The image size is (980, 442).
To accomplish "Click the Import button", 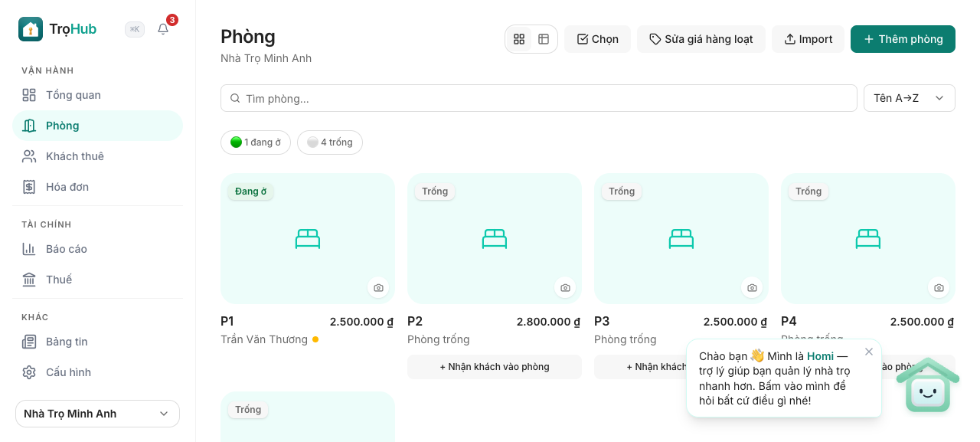I will pos(808,39).
